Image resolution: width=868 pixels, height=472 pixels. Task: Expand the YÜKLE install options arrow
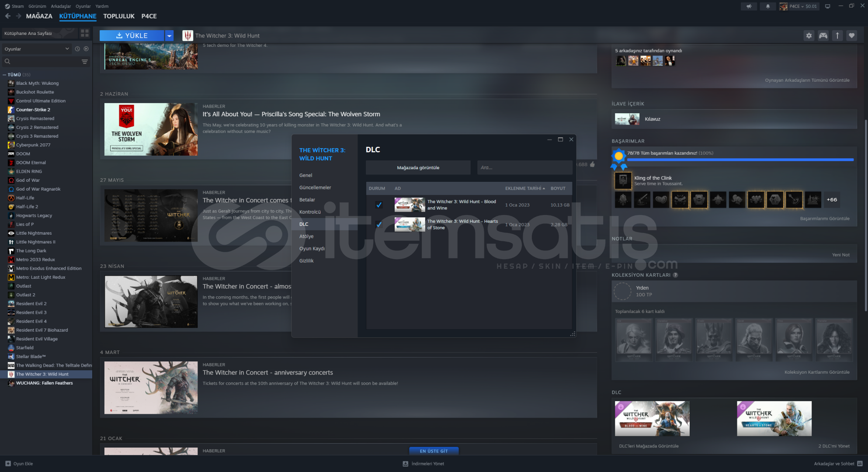(x=169, y=36)
